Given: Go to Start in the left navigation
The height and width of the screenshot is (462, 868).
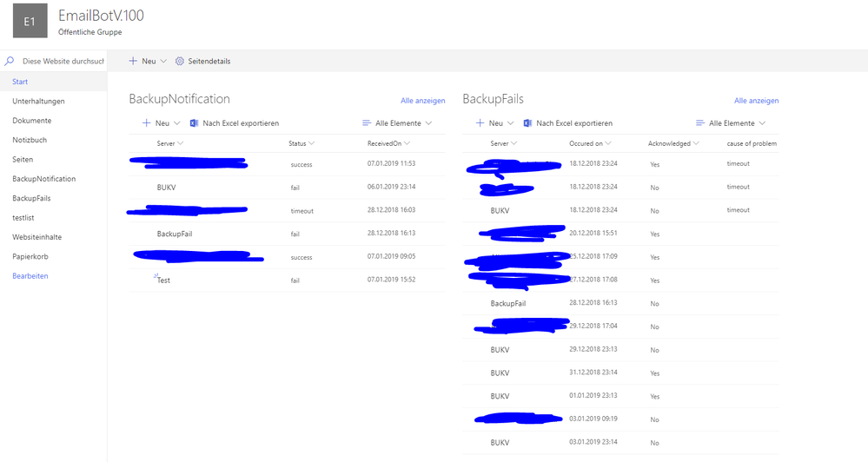Looking at the screenshot, I should [x=20, y=82].
